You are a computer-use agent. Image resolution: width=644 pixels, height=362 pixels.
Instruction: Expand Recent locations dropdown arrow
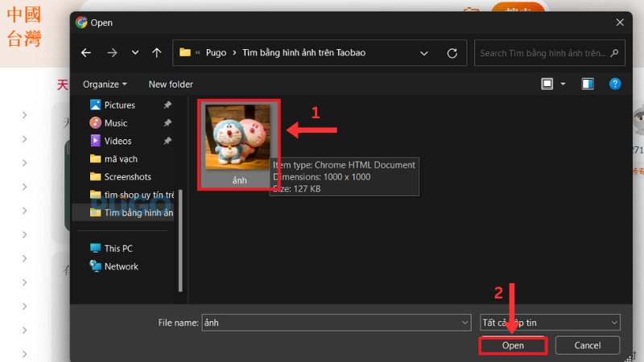[134, 53]
